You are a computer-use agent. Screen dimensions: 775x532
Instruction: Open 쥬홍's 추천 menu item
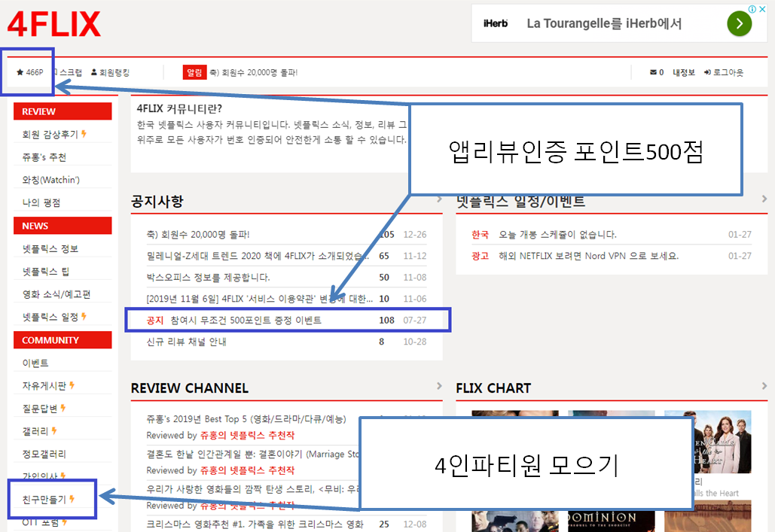tap(44, 157)
